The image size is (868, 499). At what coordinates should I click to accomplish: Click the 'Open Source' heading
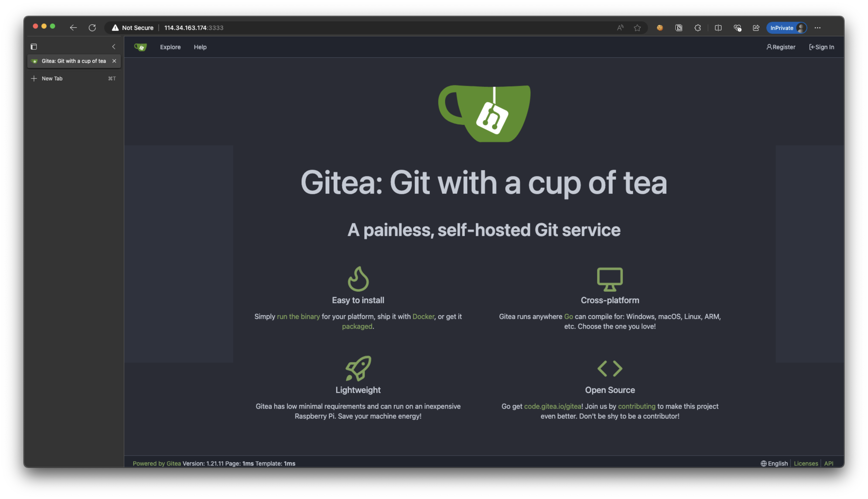tap(610, 390)
